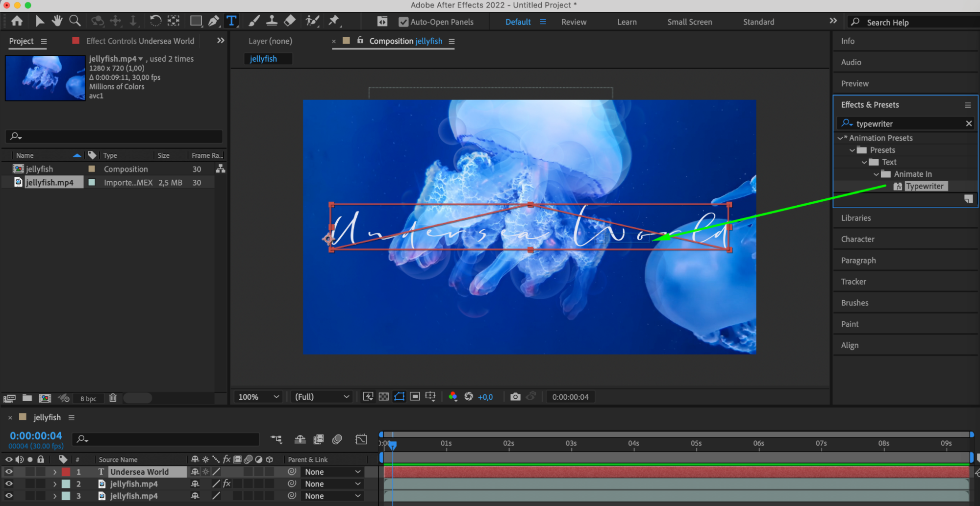Image resolution: width=980 pixels, height=506 pixels.
Task: Click the Home icon in toolbar
Action: (x=17, y=21)
